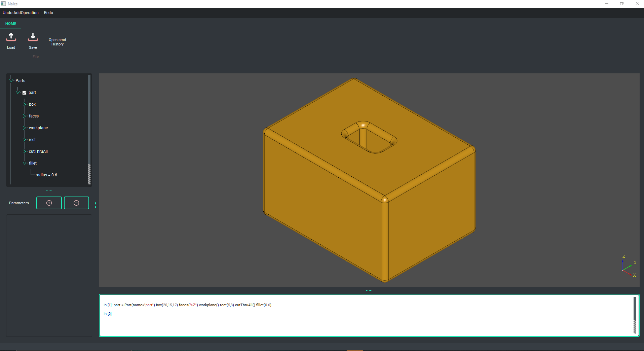Select the box label in tree
This screenshot has width=644, height=351.
tap(32, 104)
